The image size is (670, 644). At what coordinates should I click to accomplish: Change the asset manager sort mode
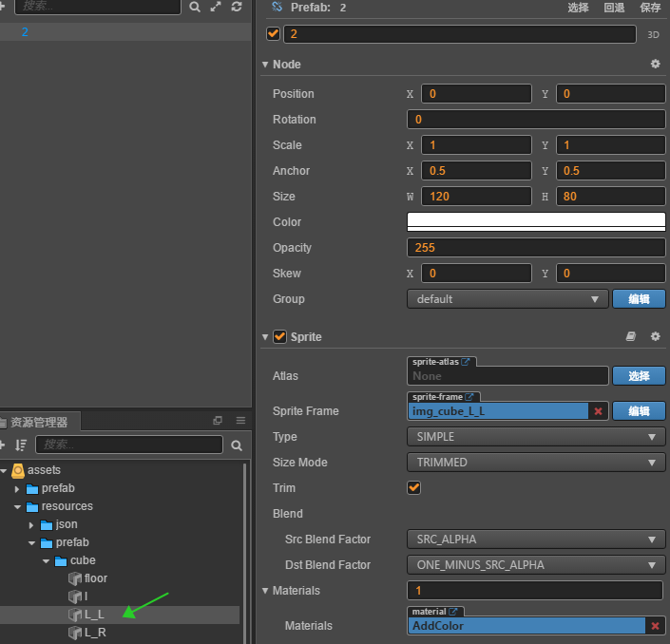pyautogui.click(x=21, y=445)
